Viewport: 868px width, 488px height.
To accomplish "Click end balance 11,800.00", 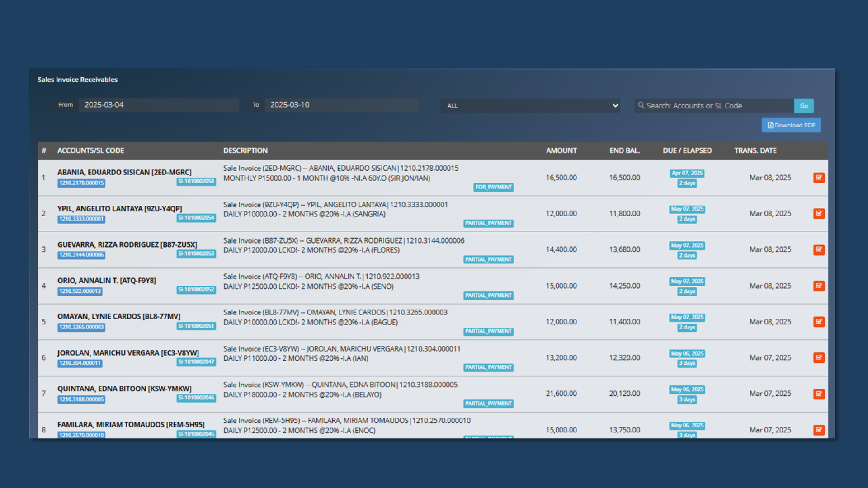I will [624, 213].
